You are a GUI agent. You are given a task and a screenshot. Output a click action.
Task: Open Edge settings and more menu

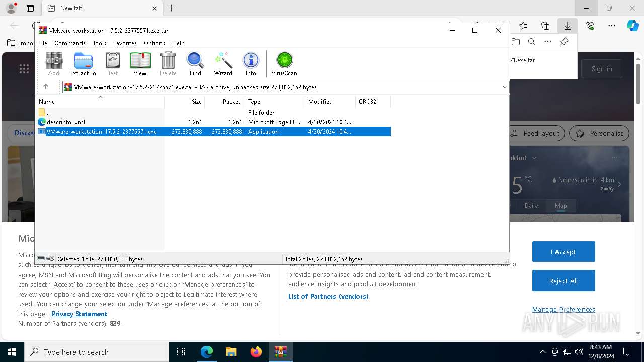(x=612, y=25)
